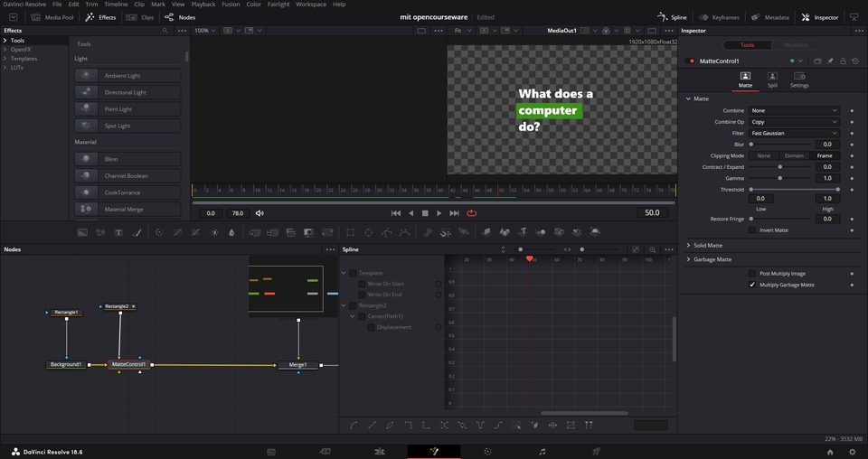This screenshot has width=868, height=459.
Task: Add a Background tool from the toolbar
Action: (82, 233)
